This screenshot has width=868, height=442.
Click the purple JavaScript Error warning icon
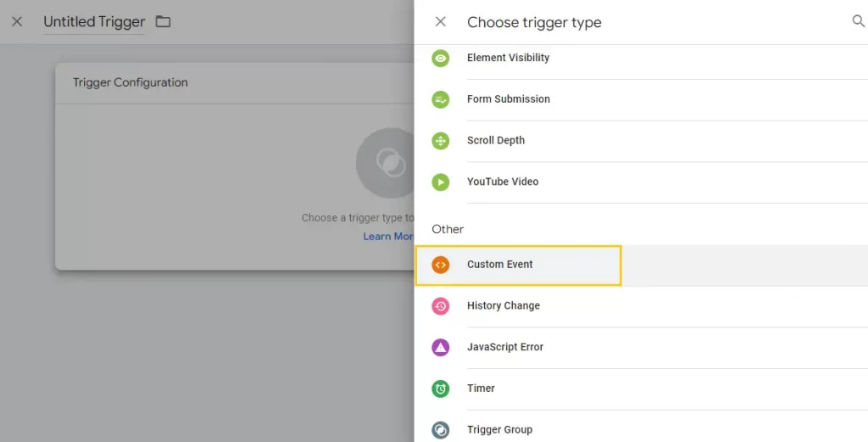pos(441,347)
